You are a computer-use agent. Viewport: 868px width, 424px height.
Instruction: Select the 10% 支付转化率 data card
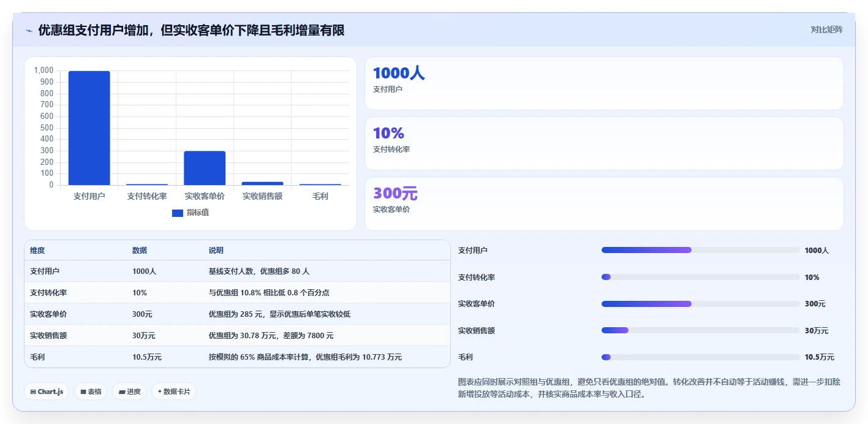(x=604, y=143)
